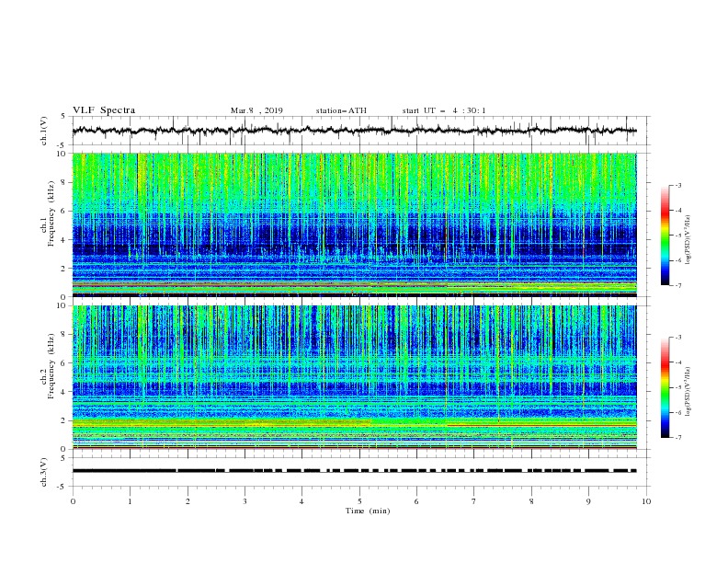
Task: Click the "10" frequency tick of ch.1 spectrogram
Action: pyautogui.click(x=63, y=154)
